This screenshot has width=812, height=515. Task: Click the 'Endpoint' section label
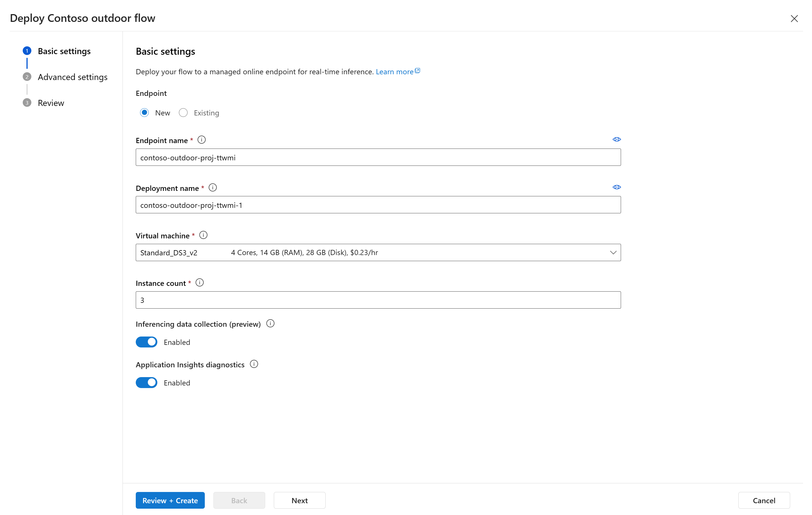point(151,93)
